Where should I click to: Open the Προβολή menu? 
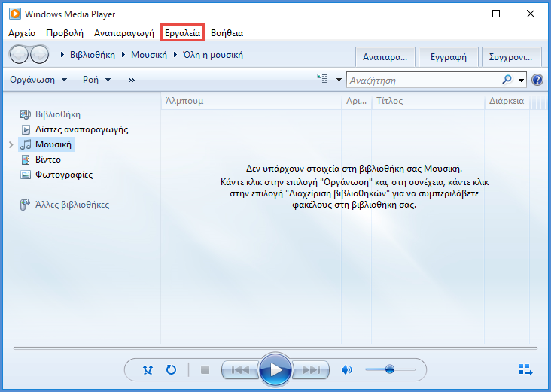[x=65, y=33]
